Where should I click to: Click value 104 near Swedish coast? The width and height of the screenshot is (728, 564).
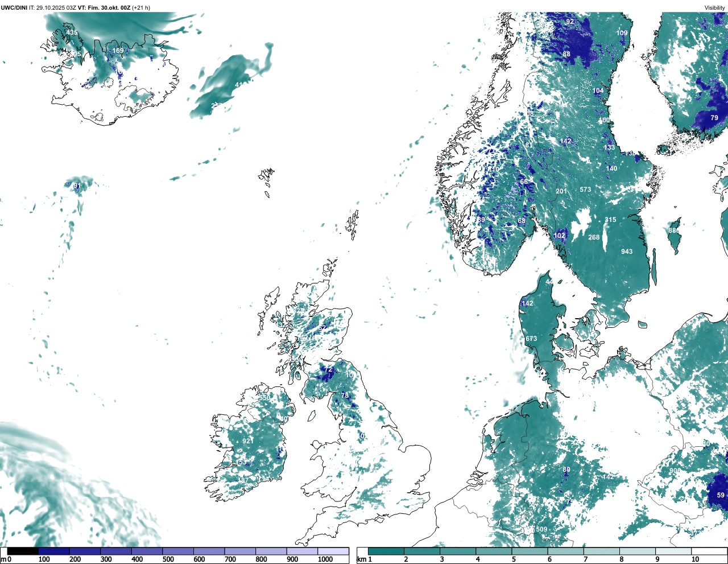click(598, 91)
